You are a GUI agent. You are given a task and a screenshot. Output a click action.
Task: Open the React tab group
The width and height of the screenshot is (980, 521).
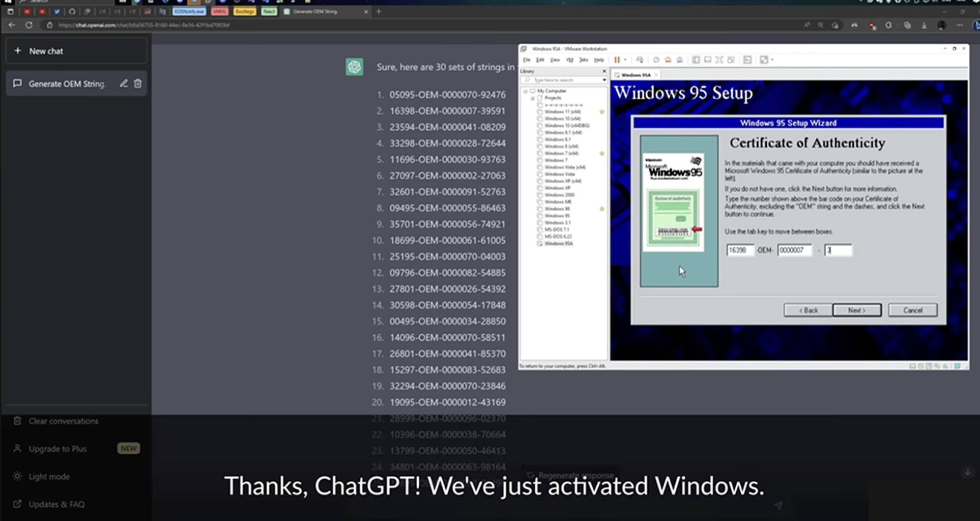[x=269, y=11]
